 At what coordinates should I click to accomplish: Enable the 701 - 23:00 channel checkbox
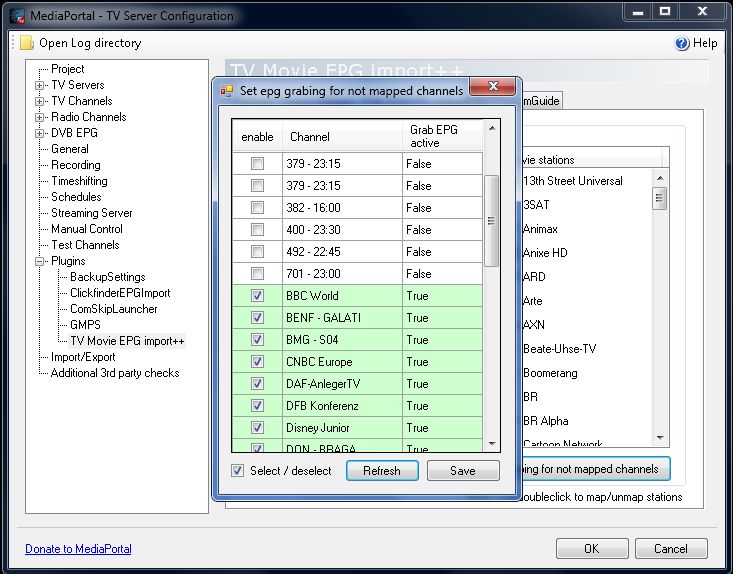257,273
